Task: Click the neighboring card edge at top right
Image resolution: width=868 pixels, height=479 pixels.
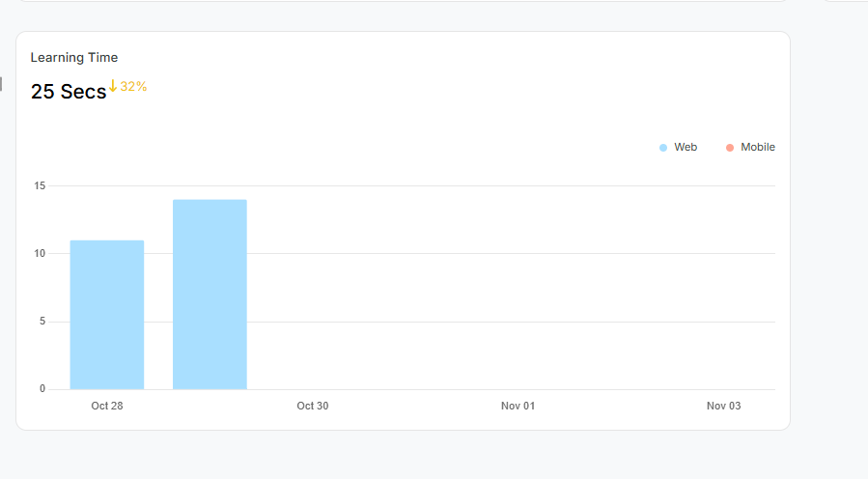Action: point(843,1)
